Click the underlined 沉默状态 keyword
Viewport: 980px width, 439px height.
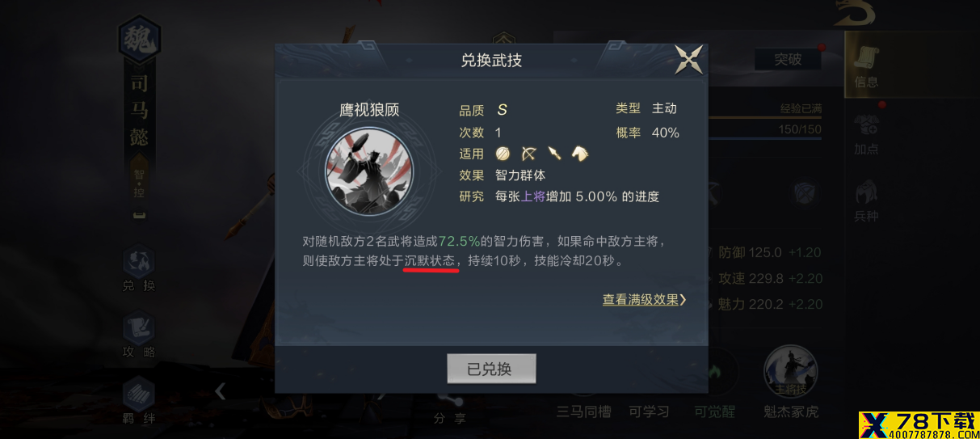click(429, 261)
